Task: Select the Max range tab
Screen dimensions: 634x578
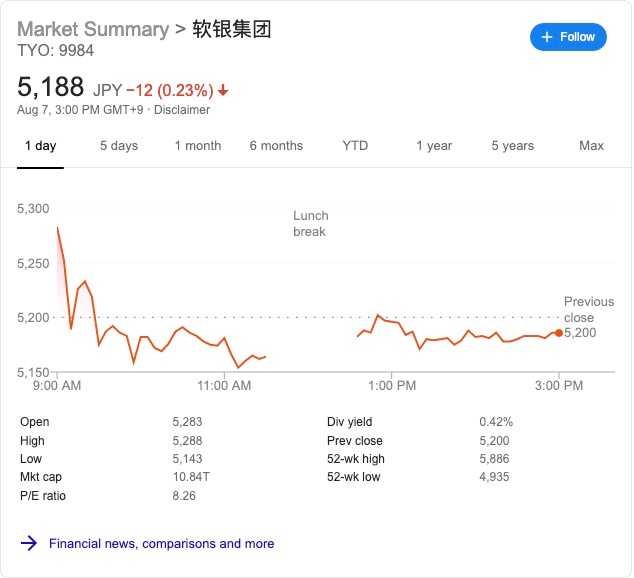Action: point(591,146)
